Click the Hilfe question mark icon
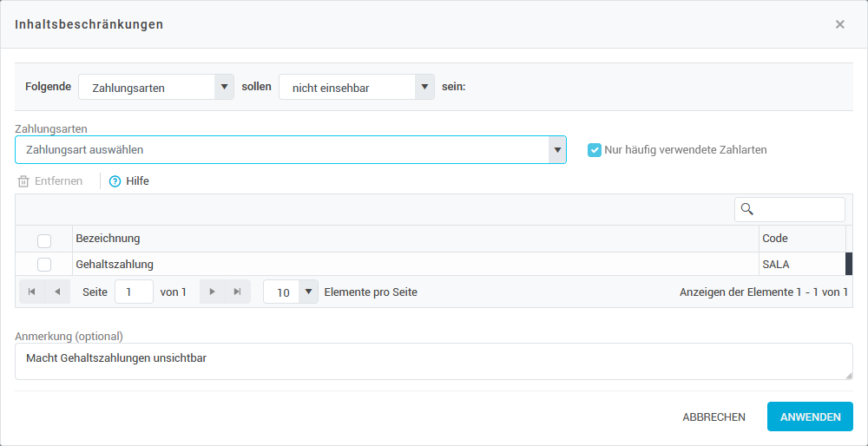 pyautogui.click(x=115, y=181)
